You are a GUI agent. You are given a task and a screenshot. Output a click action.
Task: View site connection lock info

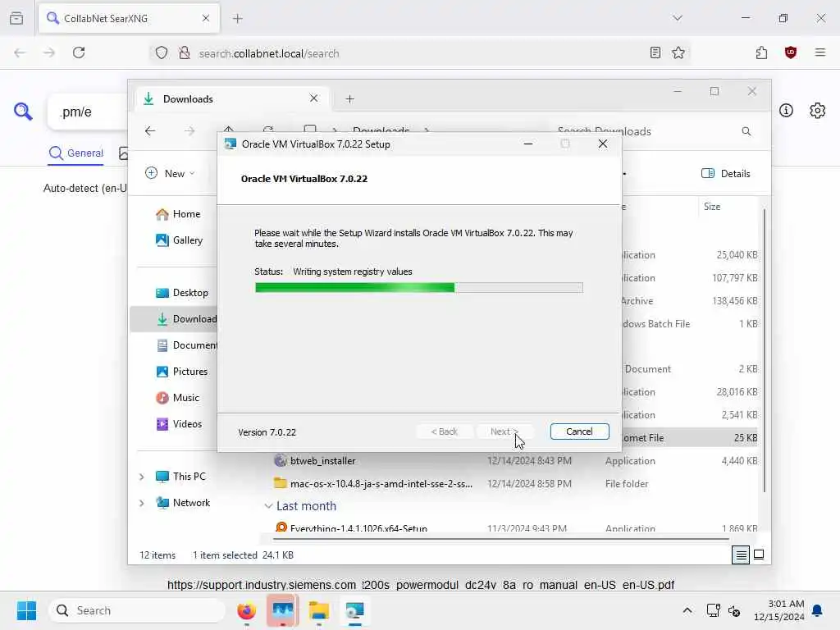click(x=185, y=52)
